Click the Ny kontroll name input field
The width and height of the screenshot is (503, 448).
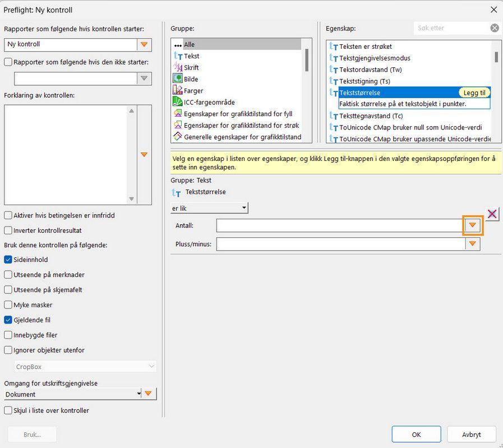[71, 44]
